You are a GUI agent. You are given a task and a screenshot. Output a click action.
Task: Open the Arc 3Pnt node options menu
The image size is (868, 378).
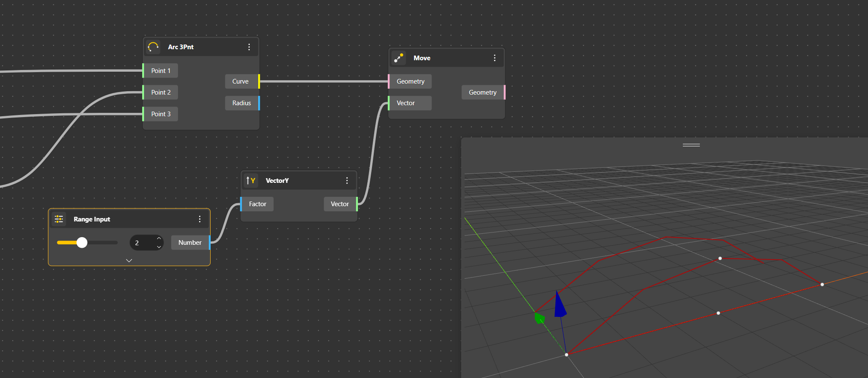pos(249,47)
